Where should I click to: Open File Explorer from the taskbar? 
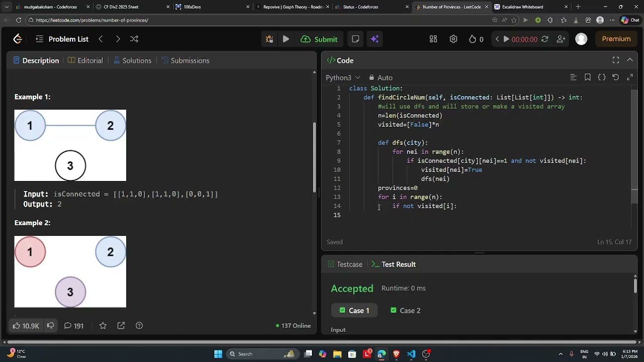[x=337, y=354]
